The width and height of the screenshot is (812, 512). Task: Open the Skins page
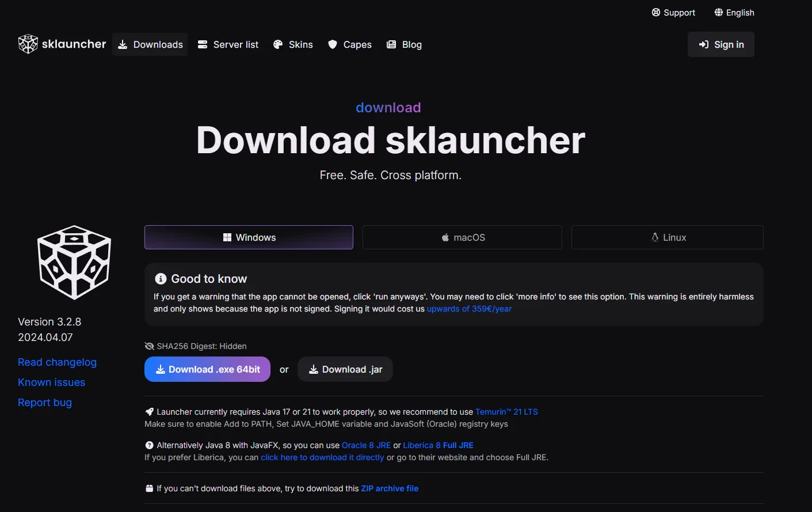pos(293,44)
